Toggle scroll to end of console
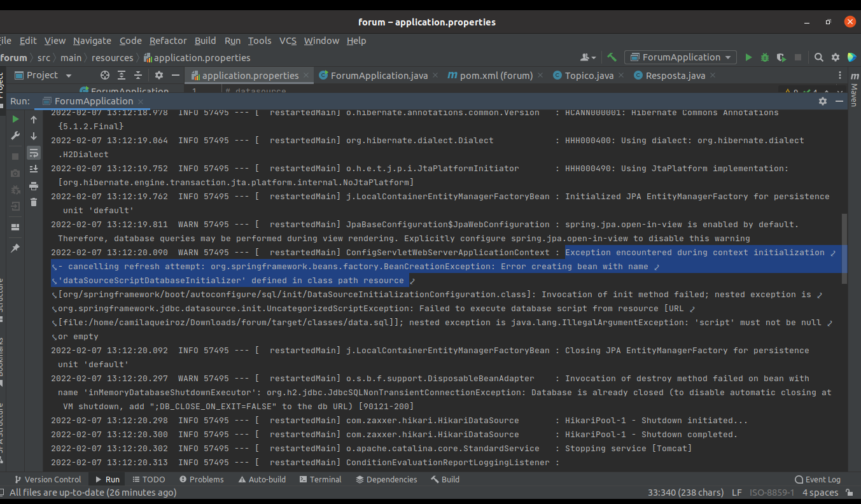The width and height of the screenshot is (861, 504). (34, 169)
